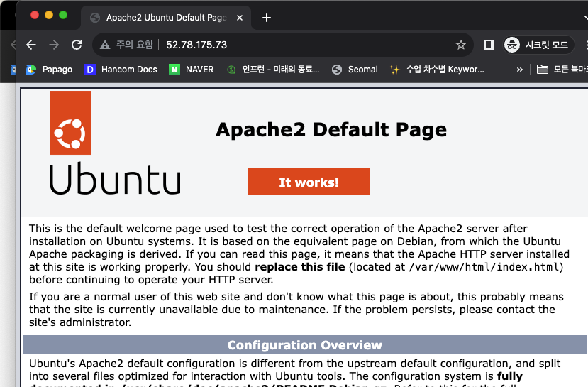Image resolution: width=588 pixels, height=387 pixels.
Task: Open the Hancom Docs bookmark
Action: 121,70
